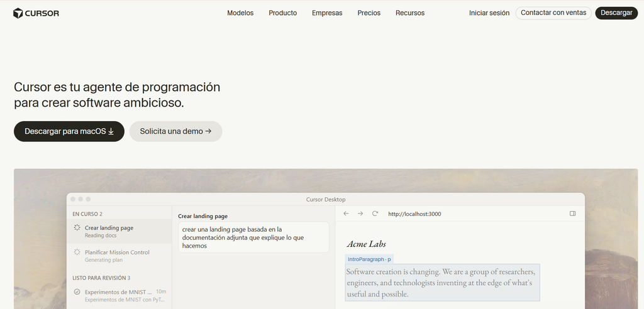Toggle the side panel icon in demo
Screen dimensions: 644x309
click(572, 214)
